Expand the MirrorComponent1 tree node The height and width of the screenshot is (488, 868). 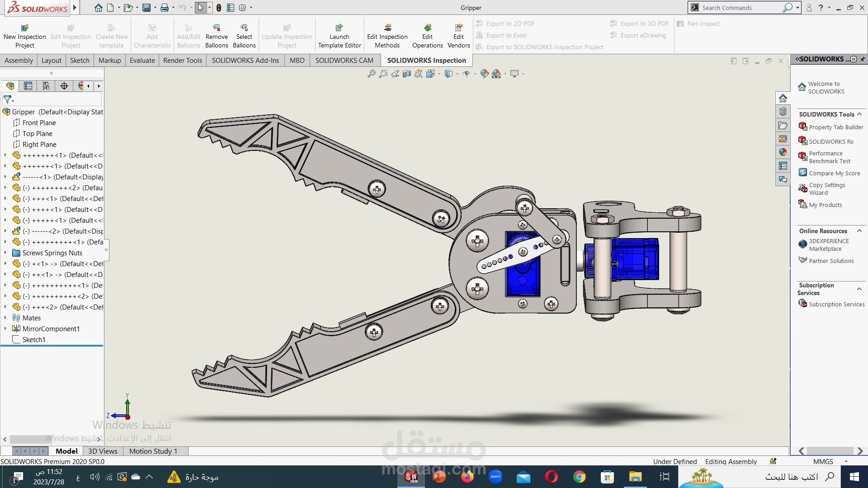click(5, 328)
